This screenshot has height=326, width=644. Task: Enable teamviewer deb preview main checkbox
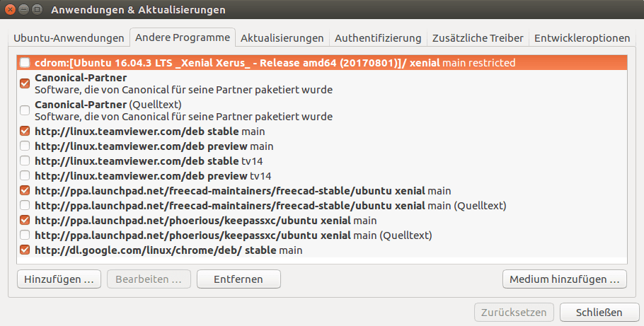click(25, 146)
